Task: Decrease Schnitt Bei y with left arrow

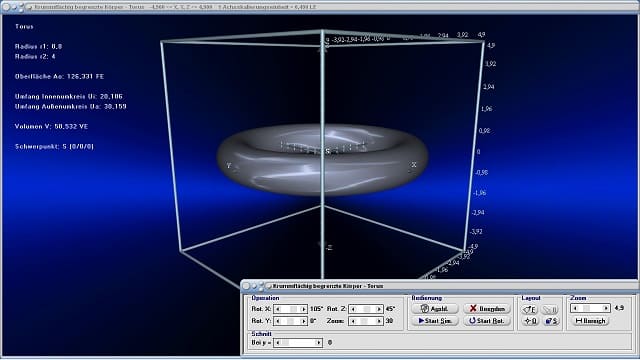Action: 278,342
